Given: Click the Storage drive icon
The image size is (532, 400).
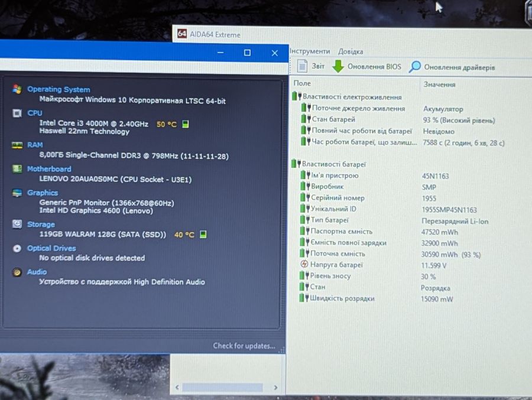Looking at the screenshot, I should [x=17, y=224].
